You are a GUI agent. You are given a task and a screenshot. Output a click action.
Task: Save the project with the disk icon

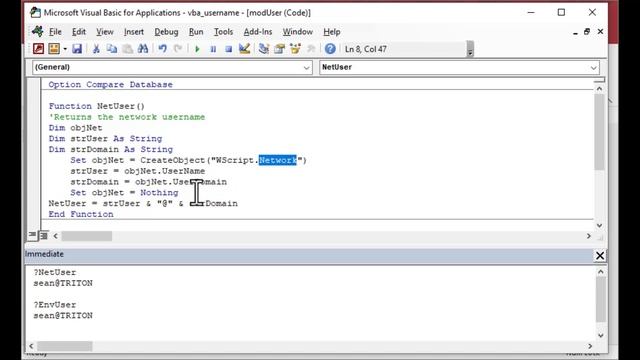77,49
